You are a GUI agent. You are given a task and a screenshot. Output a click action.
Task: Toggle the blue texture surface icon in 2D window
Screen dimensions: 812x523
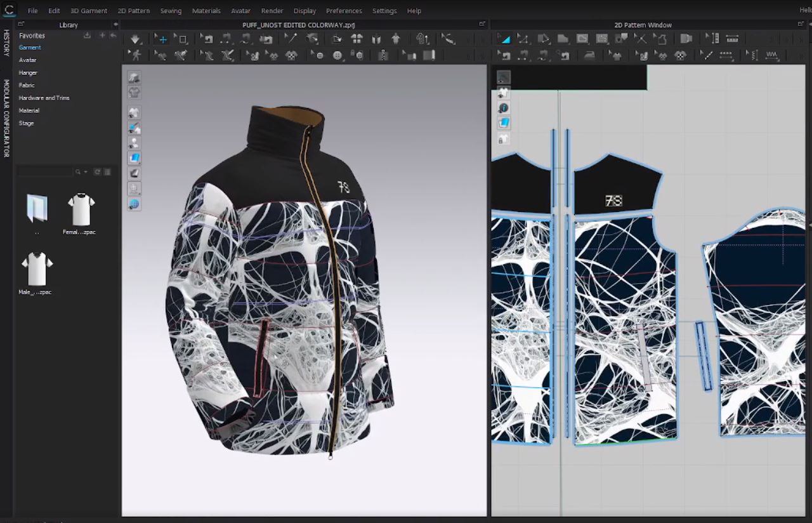(x=503, y=123)
